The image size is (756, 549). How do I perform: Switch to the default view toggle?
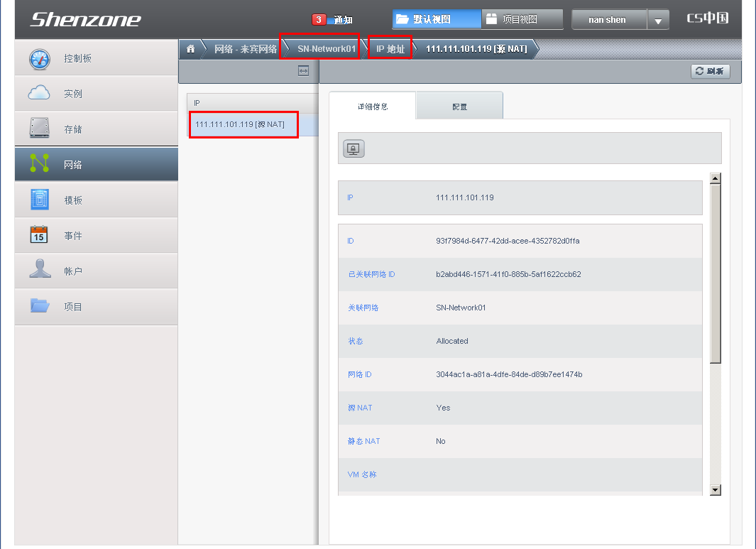[435, 19]
